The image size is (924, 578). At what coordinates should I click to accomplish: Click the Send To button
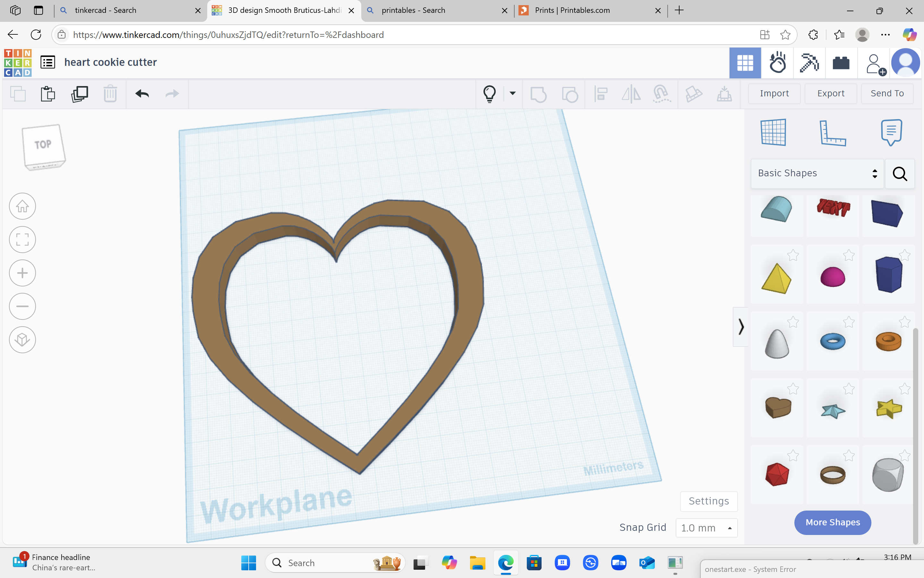pyautogui.click(x=887, y=94)
